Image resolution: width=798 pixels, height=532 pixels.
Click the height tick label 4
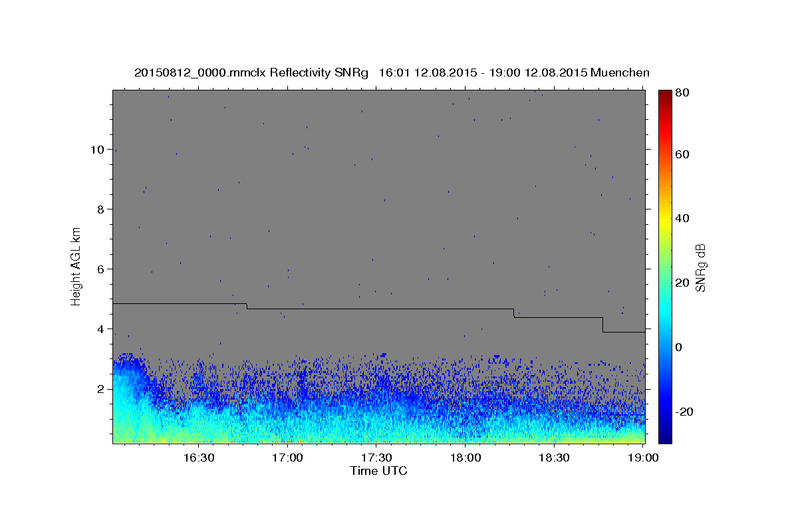(x=100, y=329)
